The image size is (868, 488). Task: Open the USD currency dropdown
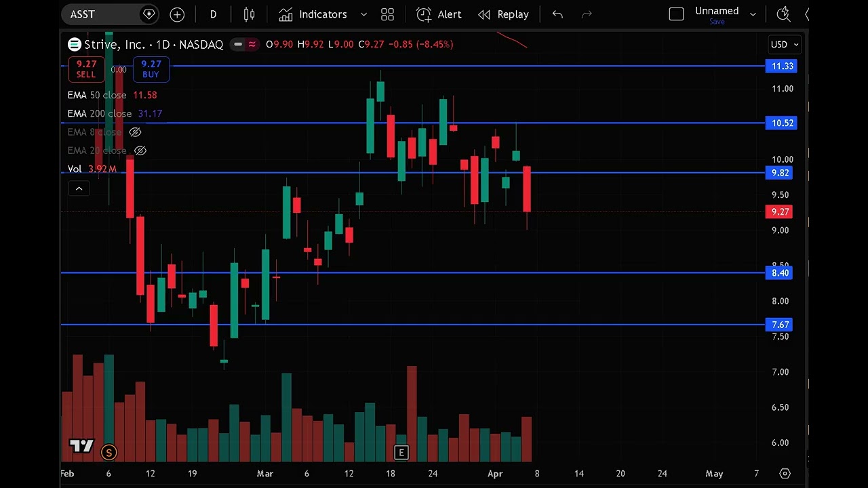pos(784,45)
